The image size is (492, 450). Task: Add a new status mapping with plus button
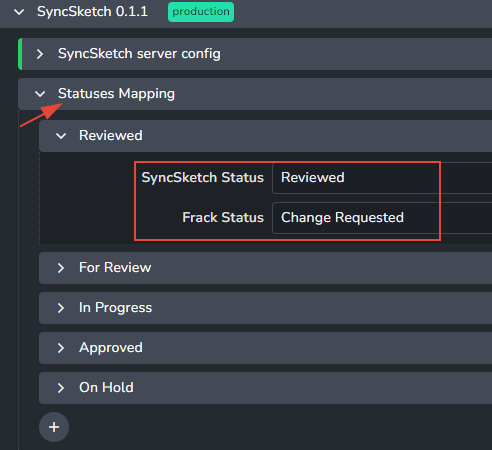[x=54, y=427]
